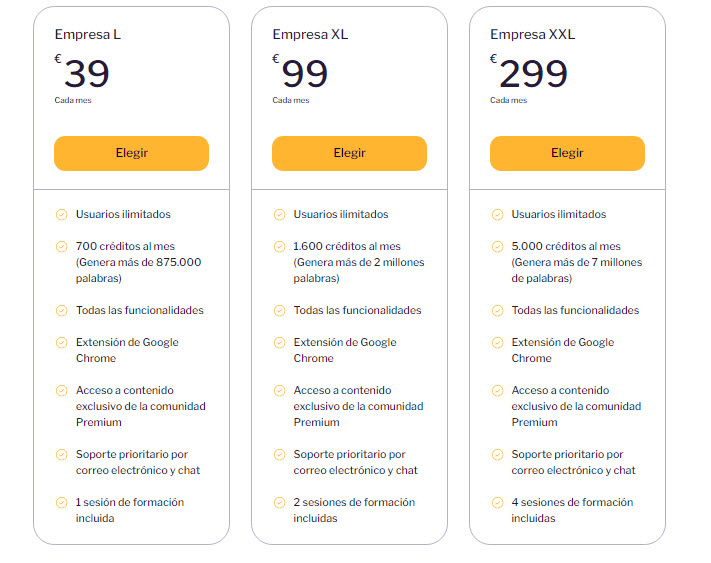Click checkmark icon beside 5.000 créditos al mes
The width and height of the screenshot is (711, 563).
point(497,246)
